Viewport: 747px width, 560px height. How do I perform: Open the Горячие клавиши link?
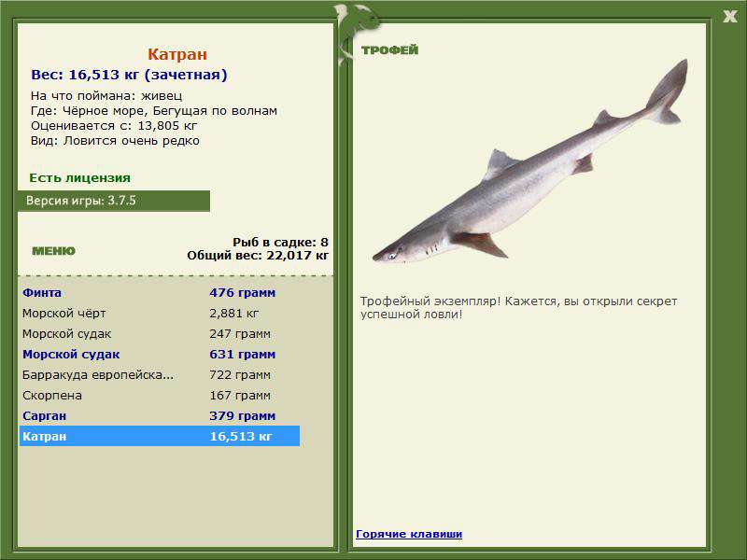pos(409,534)
